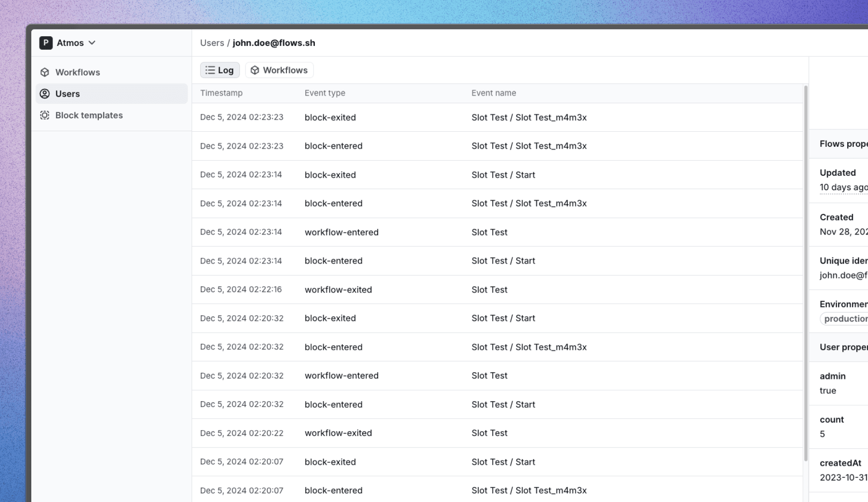Open Block templates from the sidebar
Image resolution: width=868 pixels, height=502 pixels.
89,115
